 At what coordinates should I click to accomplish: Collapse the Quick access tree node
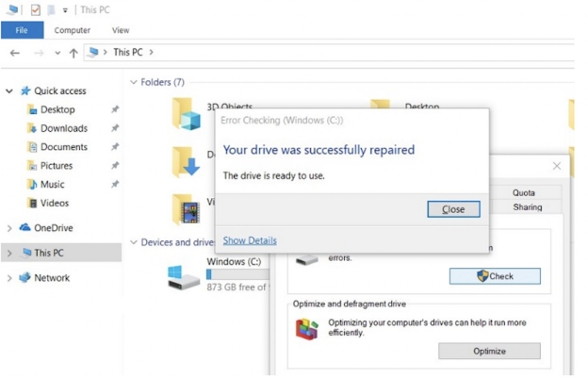tap(9, 91)
